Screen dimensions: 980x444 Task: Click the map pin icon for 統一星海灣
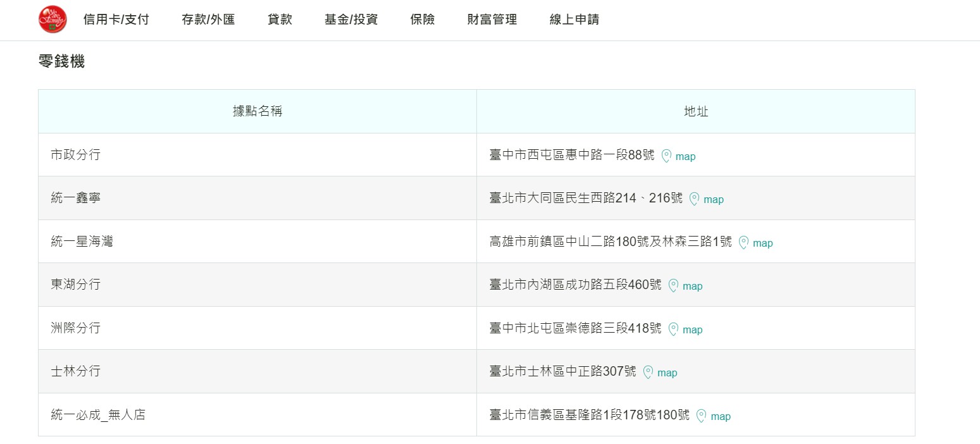click(743, 243)
